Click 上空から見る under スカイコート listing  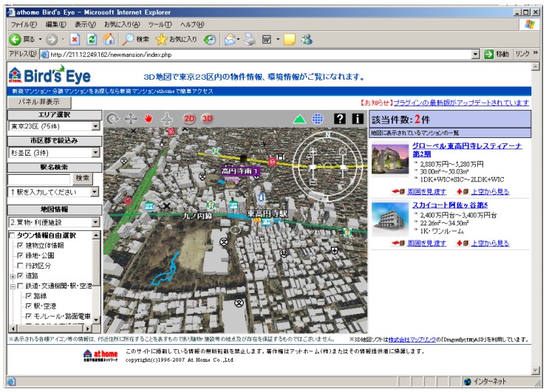[490, 243]
